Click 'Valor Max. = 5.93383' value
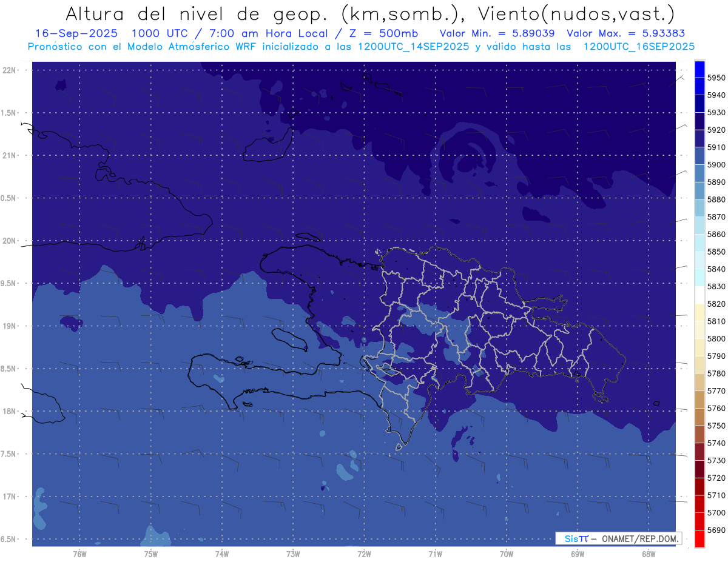Viewport: 728px width, 562px height. pos(626,33)
